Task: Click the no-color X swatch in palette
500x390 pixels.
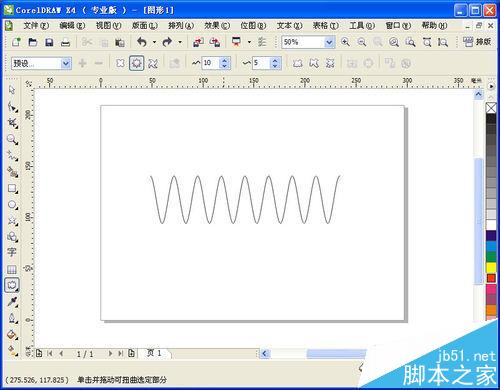Action: (x=491, y=108)
